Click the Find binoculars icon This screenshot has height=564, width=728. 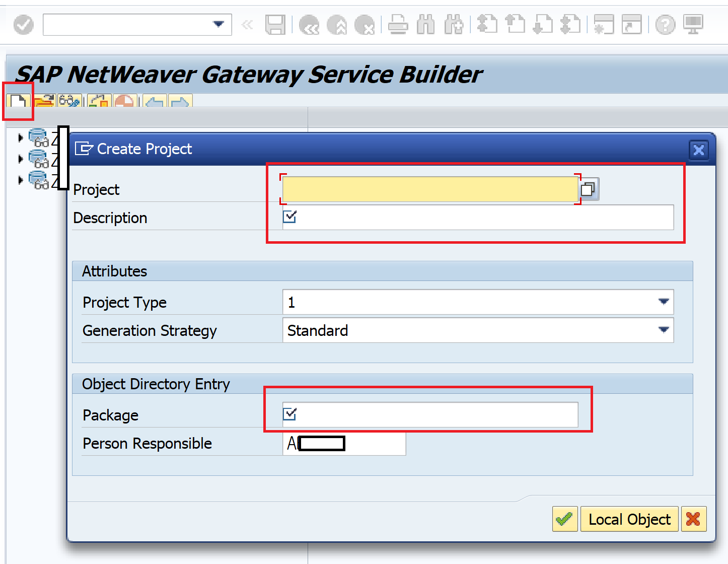[426, 24]
